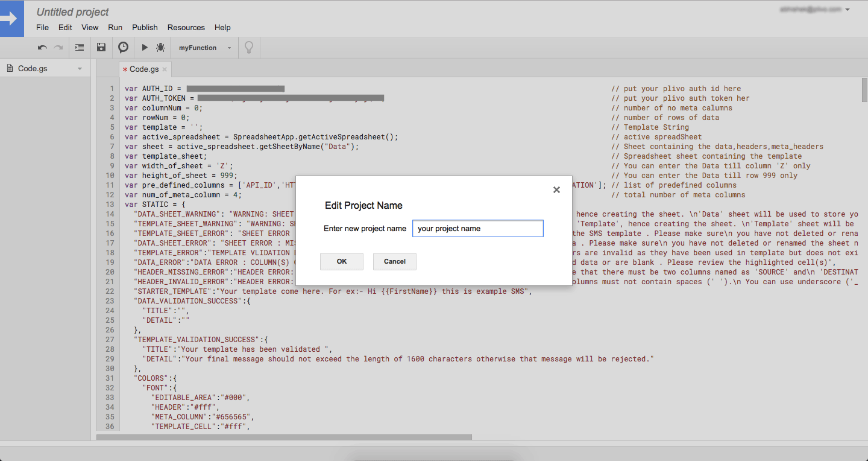Close the Edit Project Name dialog

tap(556, 190)
